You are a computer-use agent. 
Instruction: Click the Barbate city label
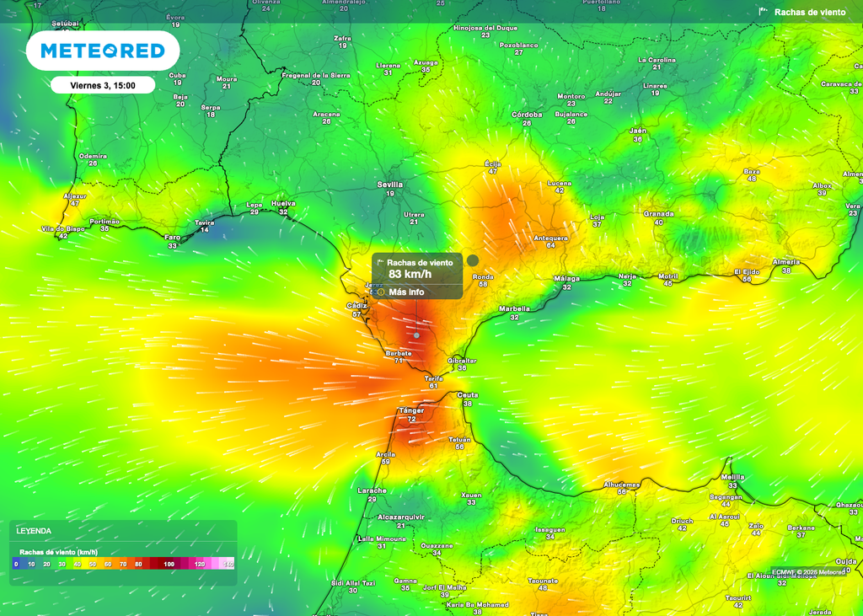click(399, 353)
